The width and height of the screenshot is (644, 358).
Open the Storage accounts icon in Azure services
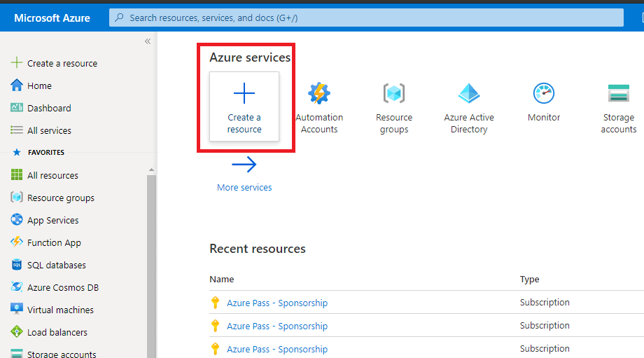pos(619,93)
